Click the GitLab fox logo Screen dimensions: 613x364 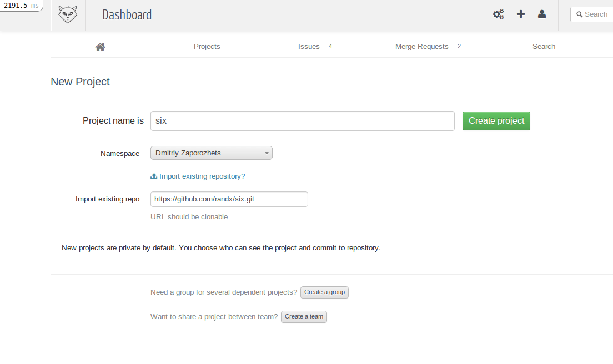68,14
